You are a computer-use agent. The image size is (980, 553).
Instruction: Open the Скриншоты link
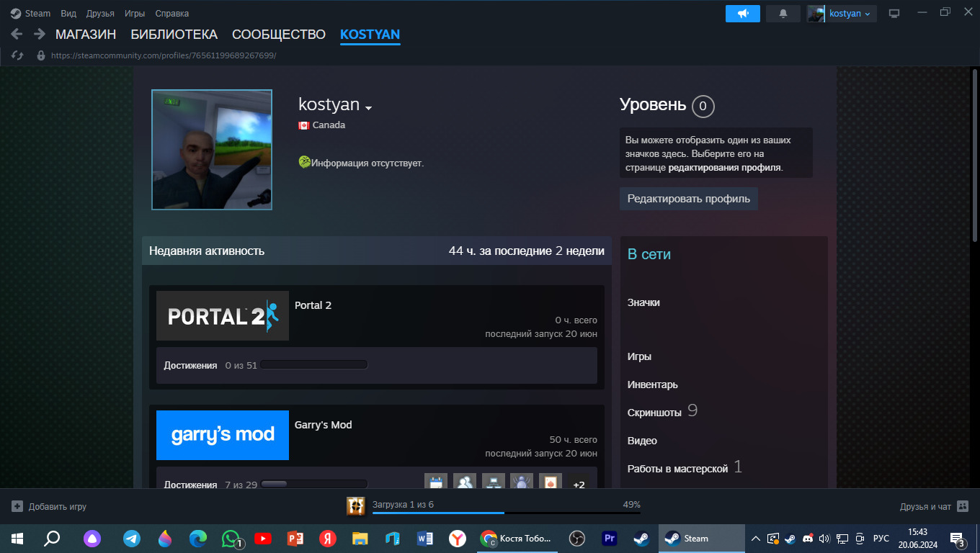click(x=654, y=413)
